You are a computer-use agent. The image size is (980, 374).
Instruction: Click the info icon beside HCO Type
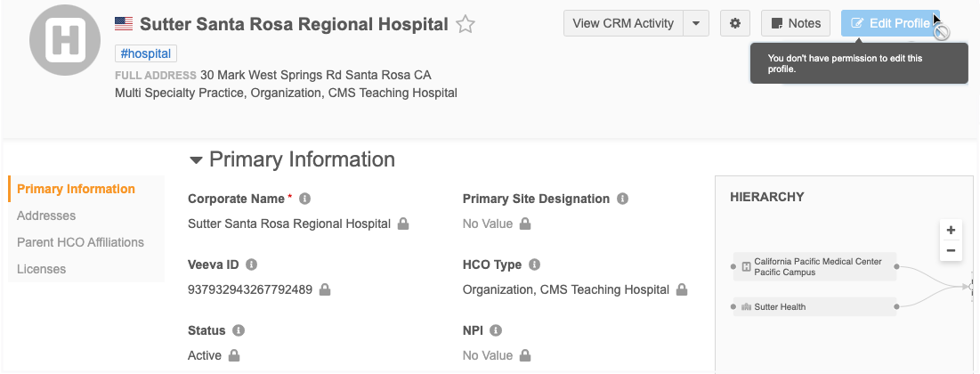(x=535, y=264)
